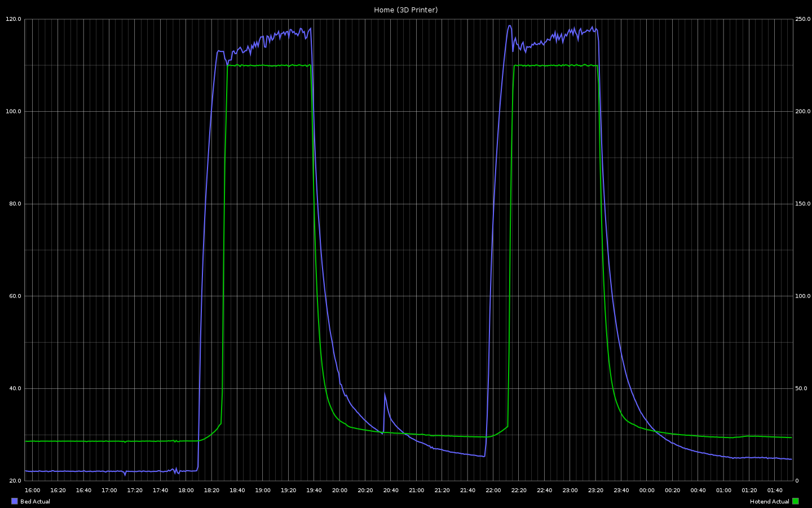Select the 18:00 time axis label
This screenshot has width=812, height=508.
tap(186, 491)
